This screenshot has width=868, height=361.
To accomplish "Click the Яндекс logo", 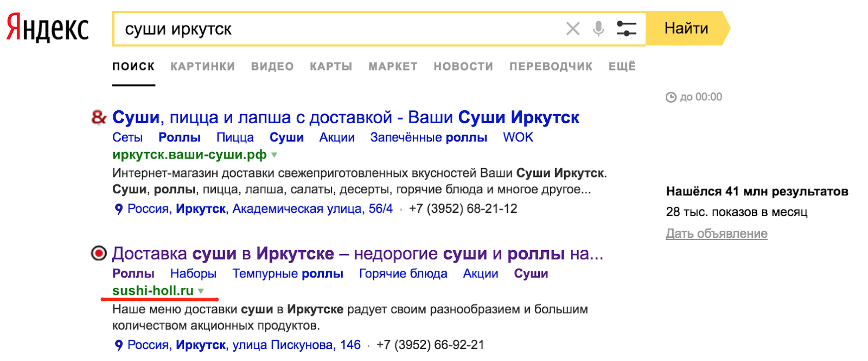I will point(47,28).
